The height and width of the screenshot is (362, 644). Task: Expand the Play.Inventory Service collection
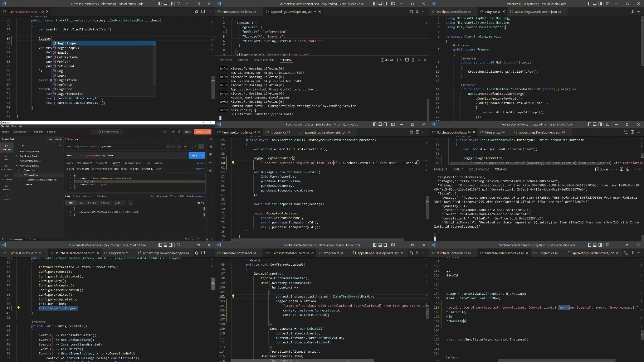tap(17, 161)
